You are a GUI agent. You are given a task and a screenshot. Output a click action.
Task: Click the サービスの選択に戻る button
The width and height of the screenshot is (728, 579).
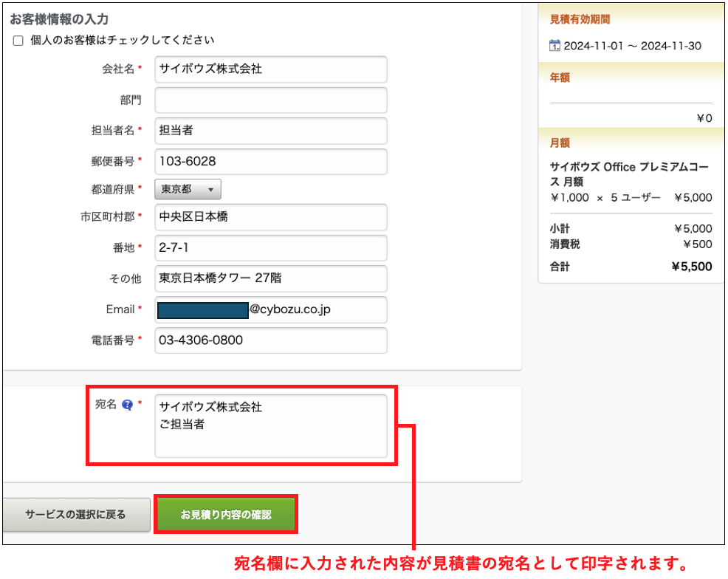[x=75, y=514]
